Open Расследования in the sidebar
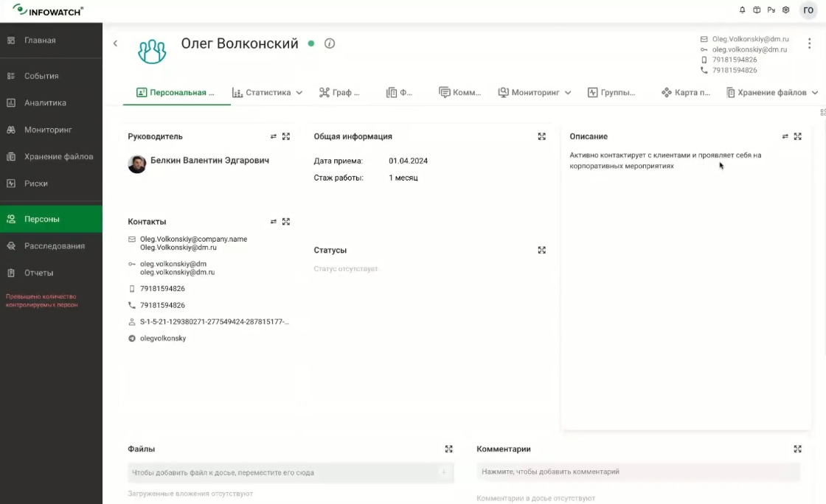The image size is (826, 504). click(x=51, y=245)
